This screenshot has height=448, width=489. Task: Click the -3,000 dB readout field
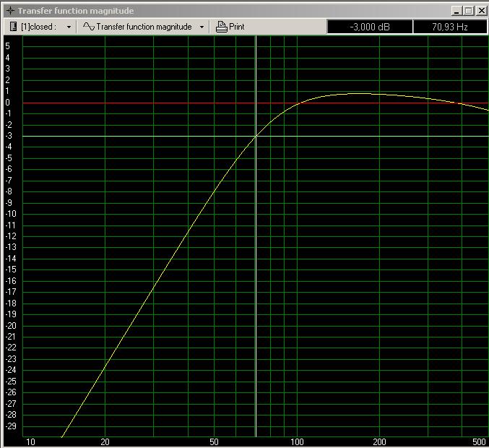[370, 27]
